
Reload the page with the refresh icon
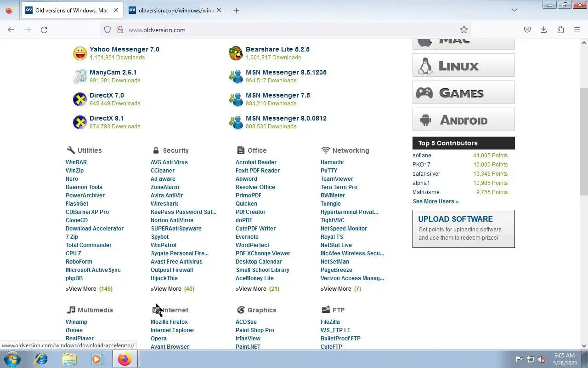click(44, 29)
